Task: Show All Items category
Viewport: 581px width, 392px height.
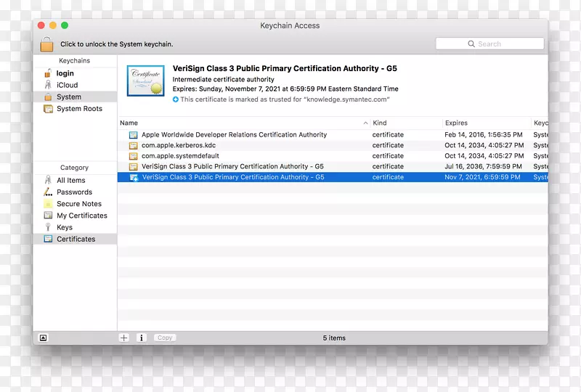Action: click(x=70, y=181)
